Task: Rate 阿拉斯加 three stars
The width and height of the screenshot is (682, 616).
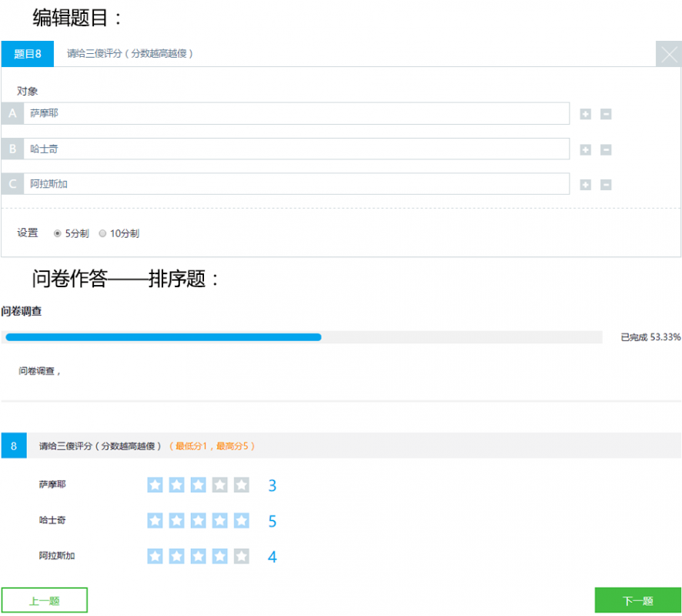Action: pos(199,556)
